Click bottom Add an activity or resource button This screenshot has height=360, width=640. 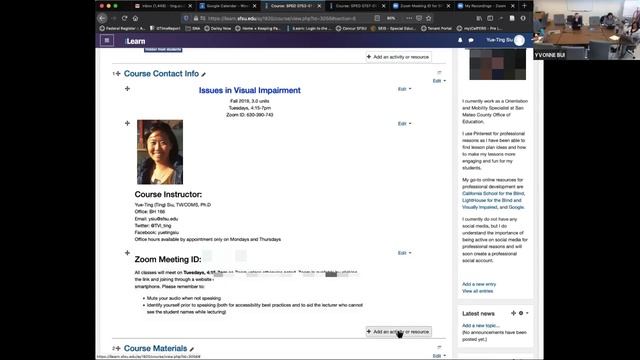coord(398,332)
